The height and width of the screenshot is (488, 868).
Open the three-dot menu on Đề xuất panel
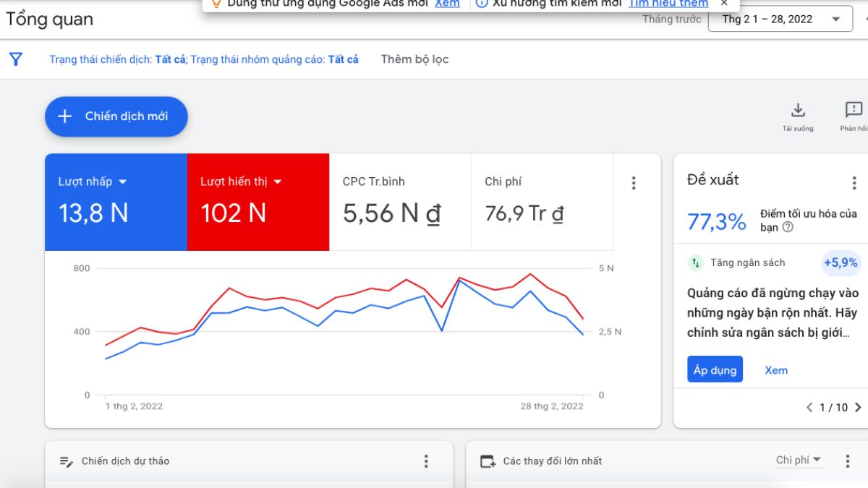point(855,183)
